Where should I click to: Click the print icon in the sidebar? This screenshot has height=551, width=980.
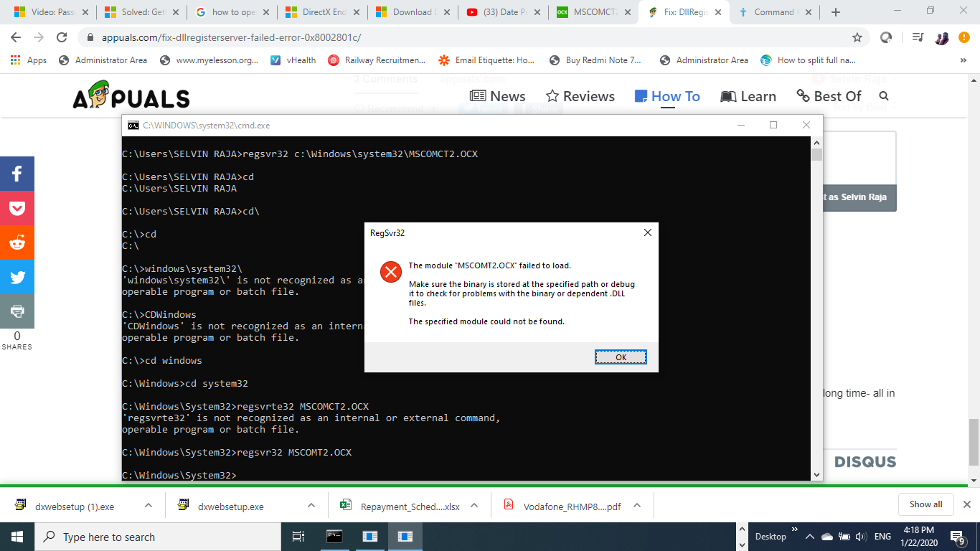pos(17,311)
